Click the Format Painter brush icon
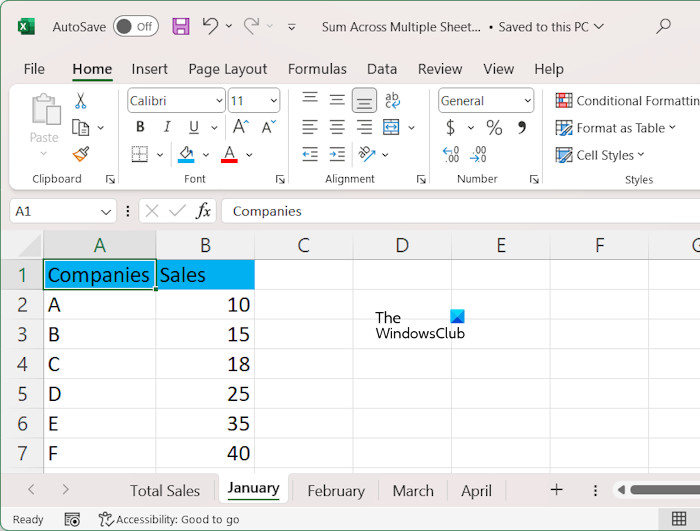The width and height of the screenshot is (700, 531). pos(81,154)
